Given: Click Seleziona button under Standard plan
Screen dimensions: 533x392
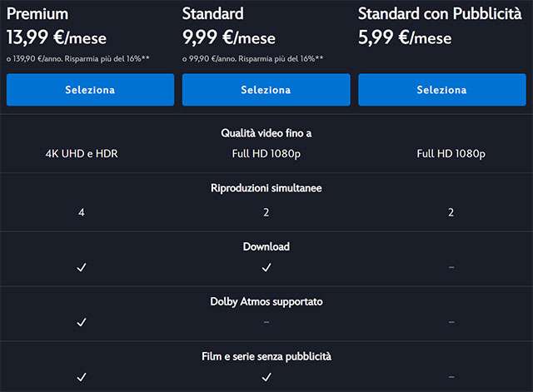Looking at the screenshot, I should click(266, 90).
